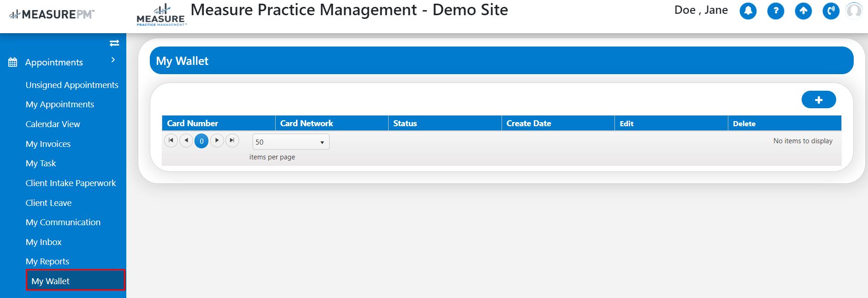The height and width of the screenshot is (298, 868).
Task: Sort by Card Network column header
Action: (x=332, y=123)
